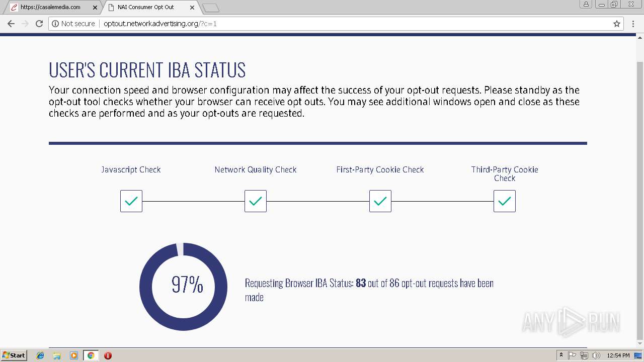Click the Network Quality Check checkmark box
This screenshot has width=644, height=362.
(x=256, y=201)
